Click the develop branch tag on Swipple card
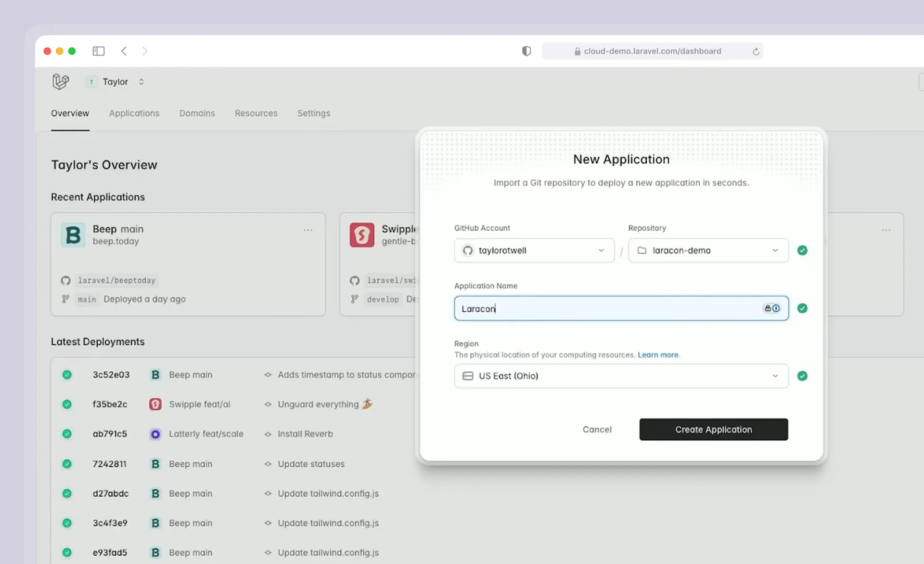The image size is (924, 564). 383,299
